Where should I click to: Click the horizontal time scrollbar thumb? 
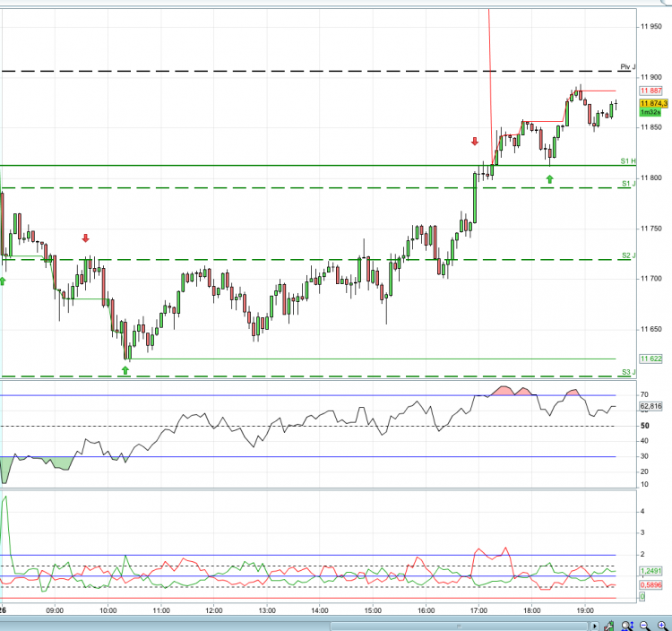click(x=459, y=627)
